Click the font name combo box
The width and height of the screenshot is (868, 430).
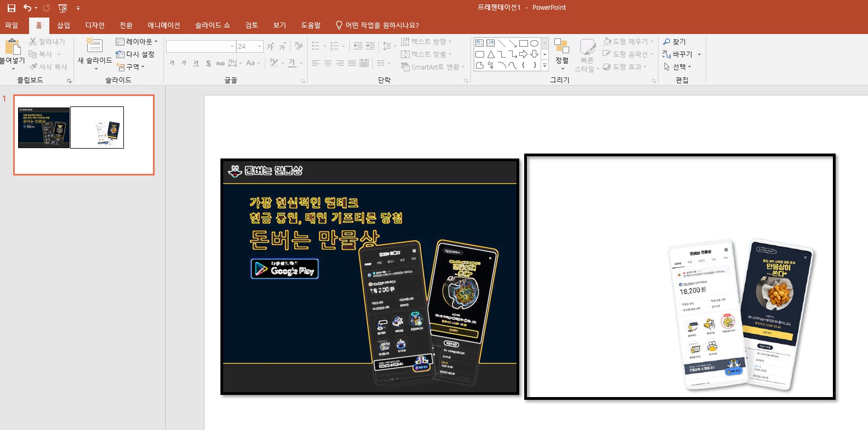coord(201,46)
